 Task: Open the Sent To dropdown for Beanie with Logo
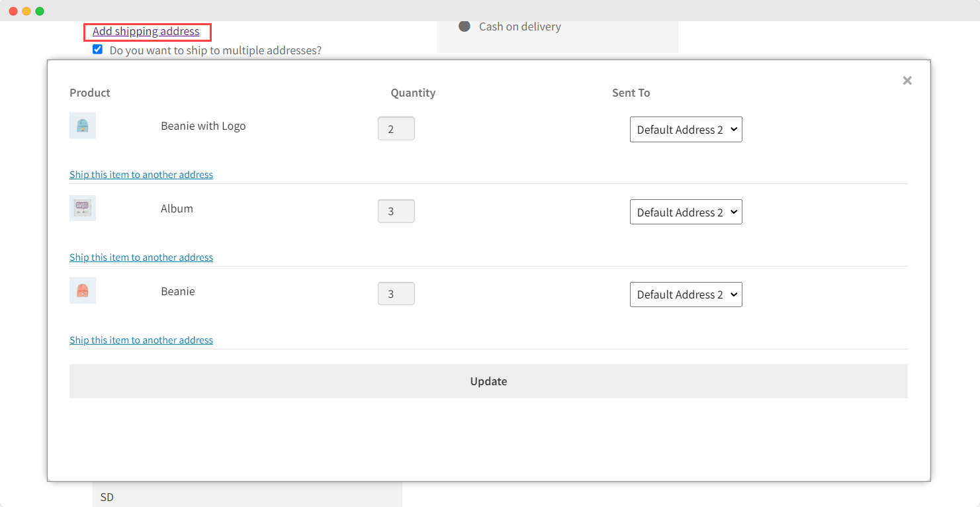[686, 129]
